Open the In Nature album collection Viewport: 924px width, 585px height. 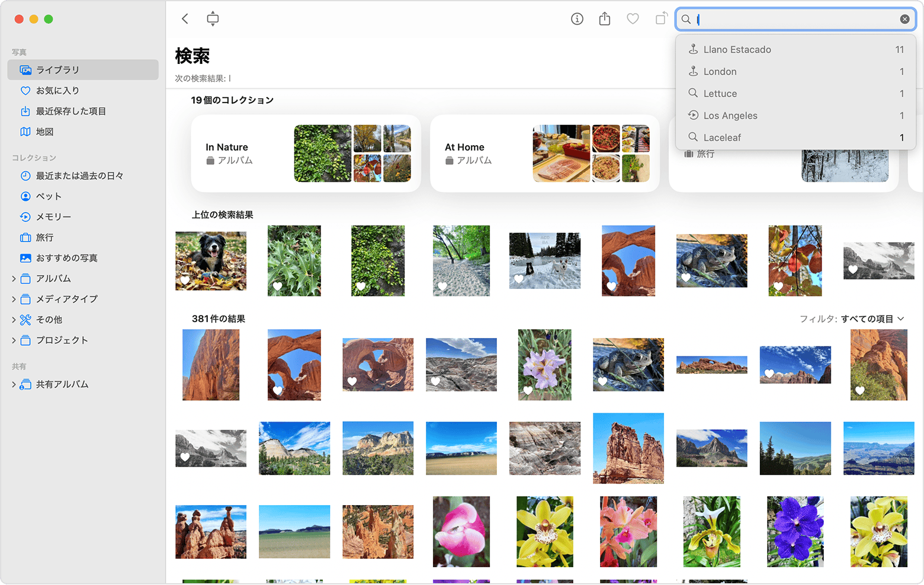coord(306,153)
